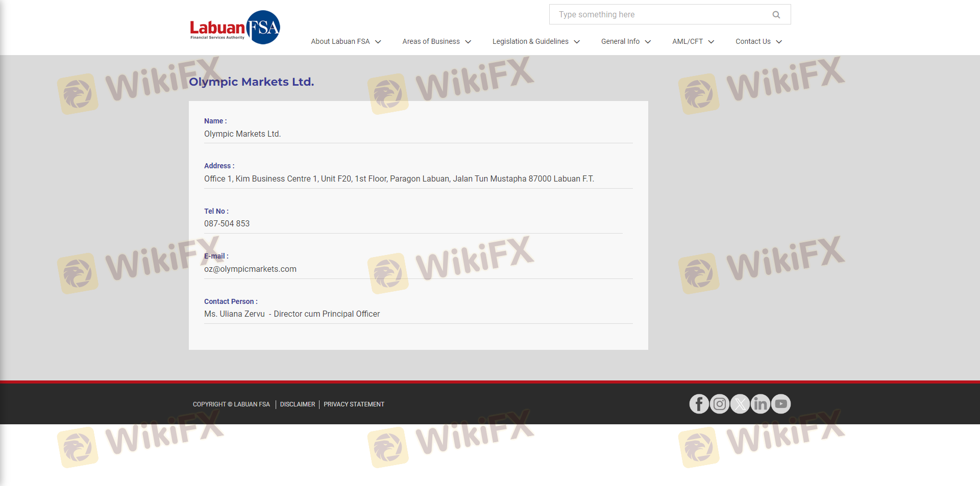Expand the General Info chevron
The height and width of the screenshot is (486, 980).
pos(648,42)
